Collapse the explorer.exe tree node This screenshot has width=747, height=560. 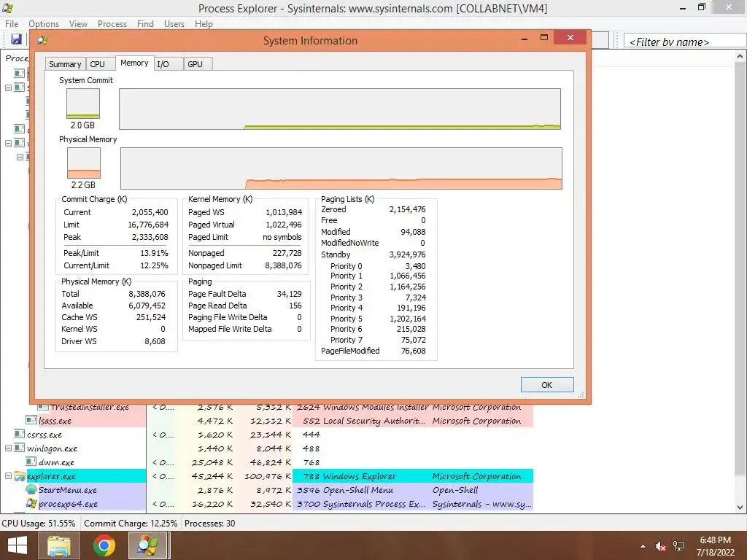8,475
